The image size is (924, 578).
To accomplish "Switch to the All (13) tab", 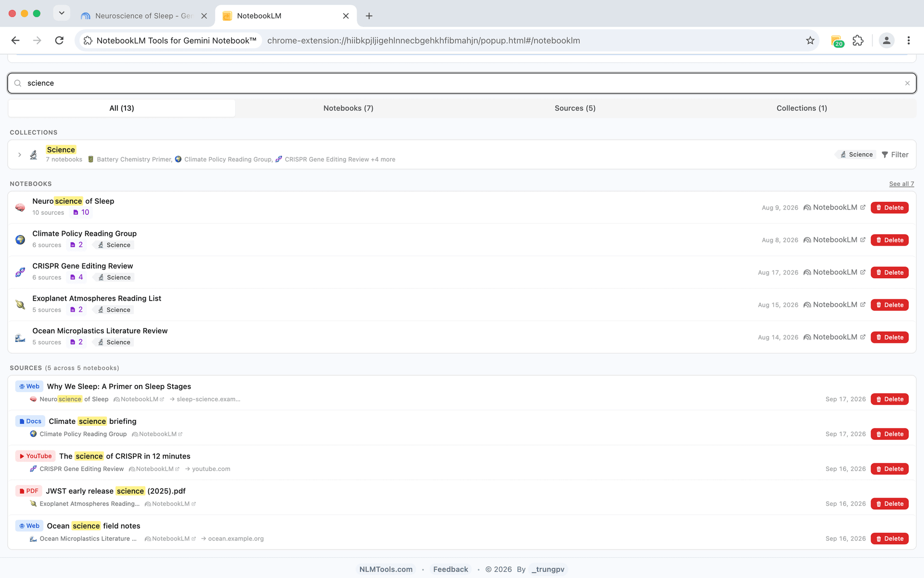I will [122, 108].
